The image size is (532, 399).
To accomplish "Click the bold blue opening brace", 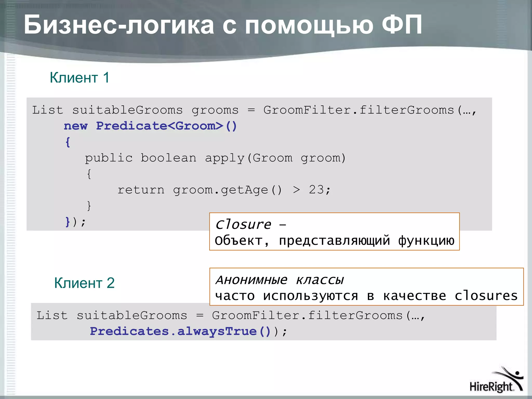I will click(x=68, y=142).
